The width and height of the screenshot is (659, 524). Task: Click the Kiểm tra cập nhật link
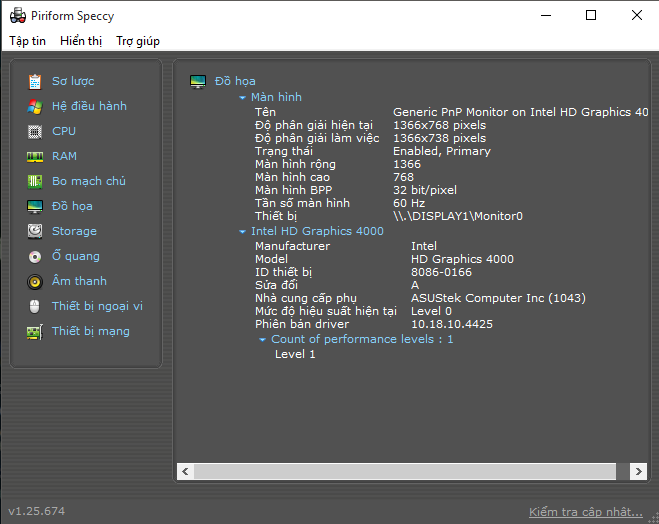tap(585, 512)
